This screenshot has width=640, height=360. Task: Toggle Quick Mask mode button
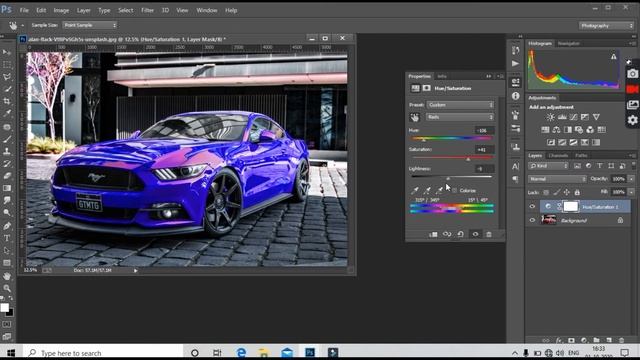(x=7, y=324)
